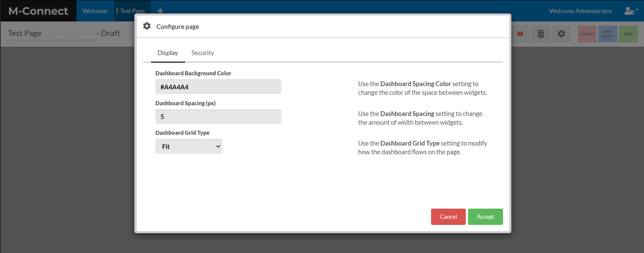The height and width of the screenshot is (253, 644).
Task: Select the Display tab
Action: (167, 53)
